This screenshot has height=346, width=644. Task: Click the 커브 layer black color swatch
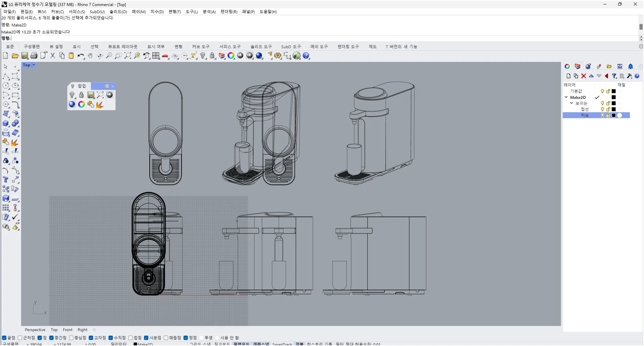click(614, 116)
